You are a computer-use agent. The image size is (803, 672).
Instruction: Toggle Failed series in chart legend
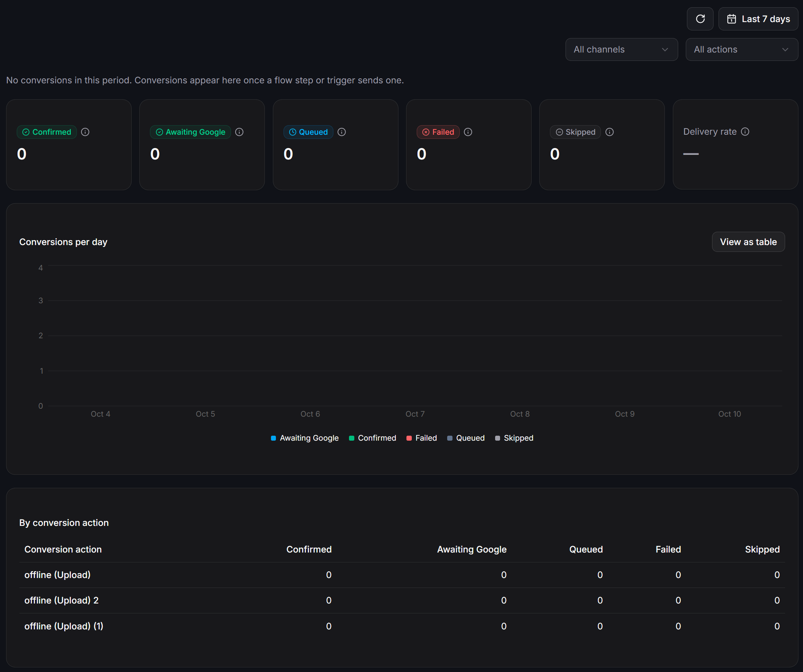point(422,438)
